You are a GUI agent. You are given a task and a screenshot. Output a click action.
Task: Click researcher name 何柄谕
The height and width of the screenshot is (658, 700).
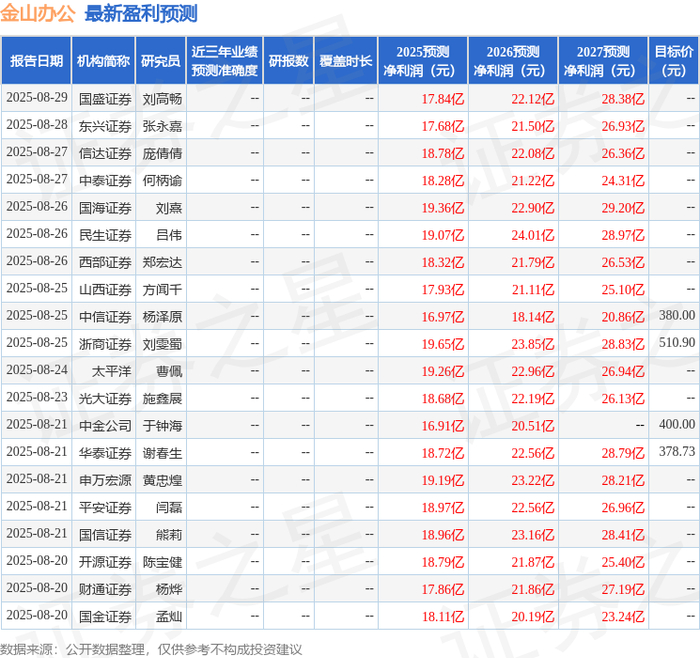(162, 180)
